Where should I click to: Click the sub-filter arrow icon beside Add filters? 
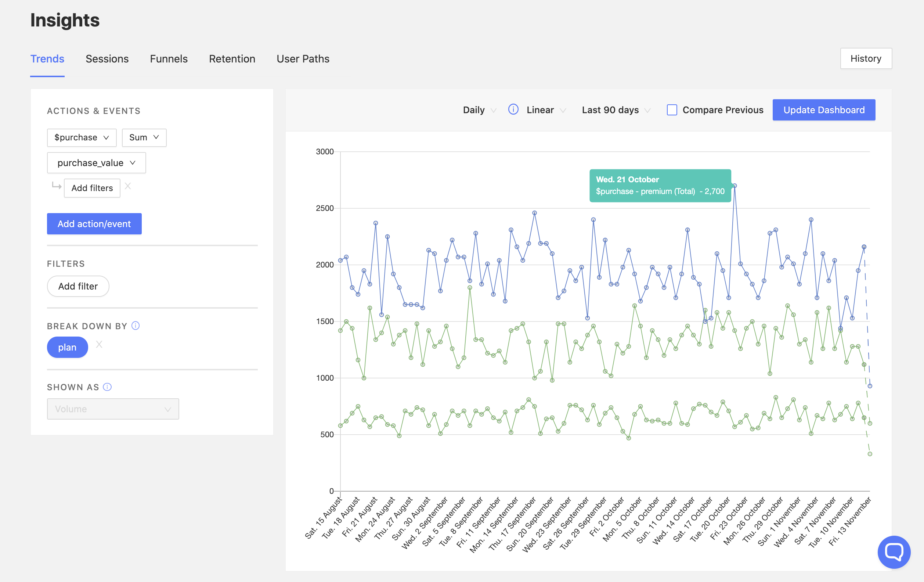coord(57,186)
